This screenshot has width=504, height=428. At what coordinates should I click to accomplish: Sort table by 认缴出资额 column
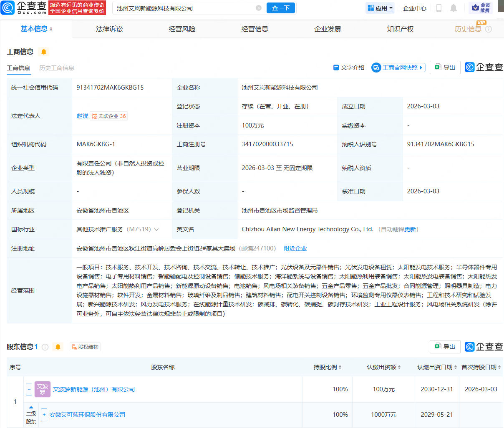(384, 367)
